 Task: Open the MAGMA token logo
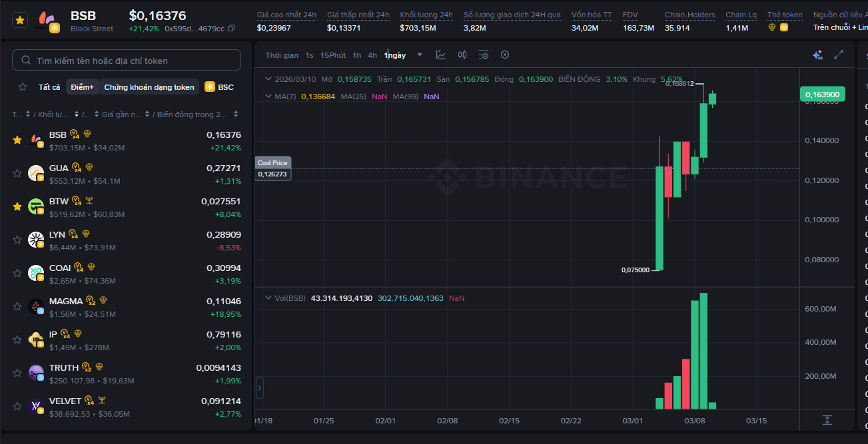tap(36, 307)
